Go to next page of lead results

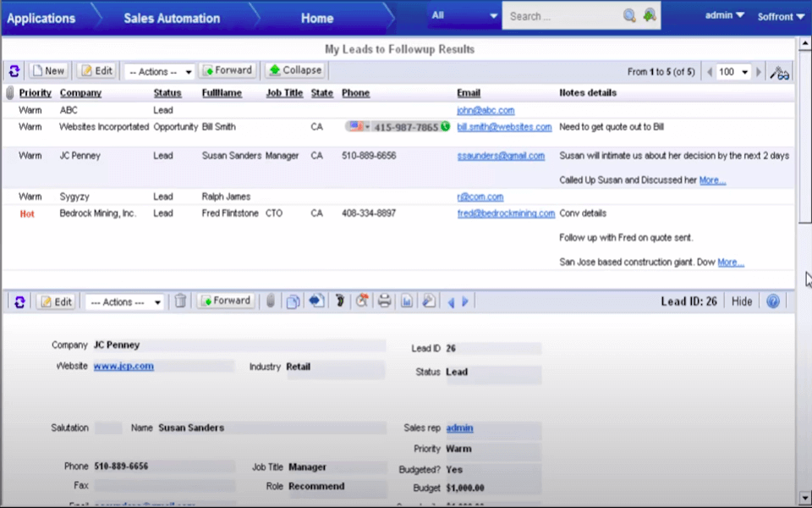(x=759, y=72)
